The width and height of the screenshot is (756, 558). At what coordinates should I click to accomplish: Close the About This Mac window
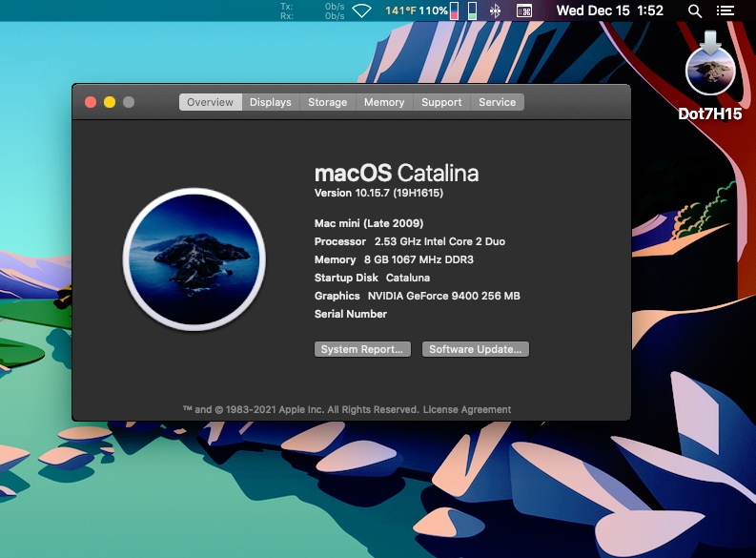point(91,102)
